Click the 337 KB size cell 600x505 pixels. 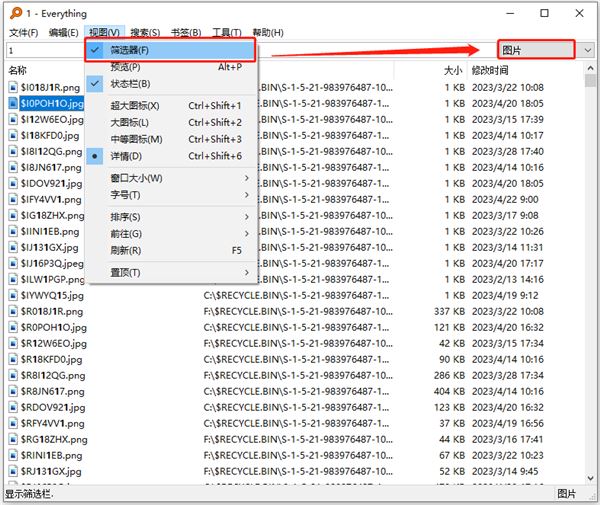click(x=449, y=311)
